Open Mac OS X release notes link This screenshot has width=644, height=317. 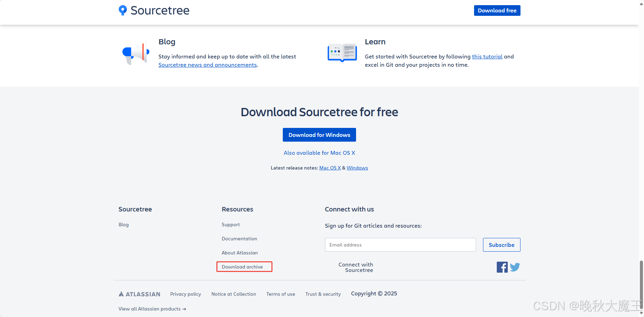pos(330,168)
